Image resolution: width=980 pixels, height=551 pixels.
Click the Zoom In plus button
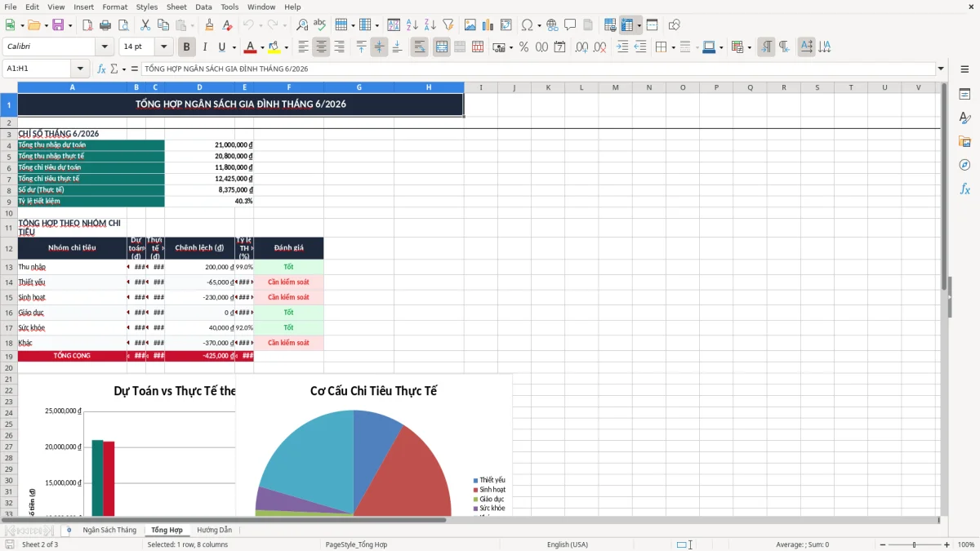(947, 544)
